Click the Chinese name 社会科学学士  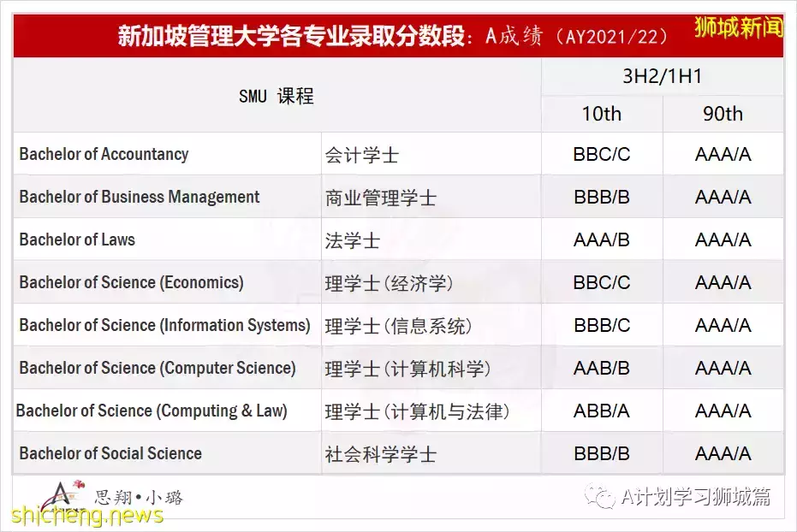(x=381, y=453)
